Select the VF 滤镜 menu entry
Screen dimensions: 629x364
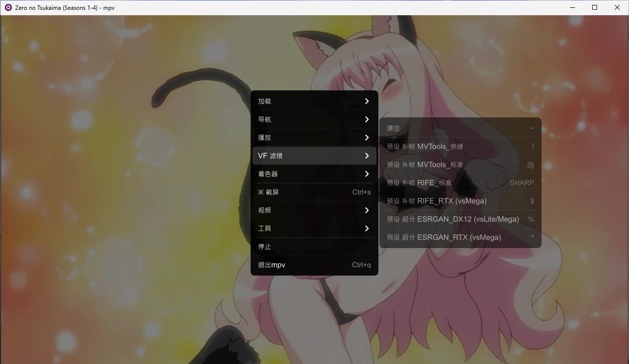[x=314, y=156]
